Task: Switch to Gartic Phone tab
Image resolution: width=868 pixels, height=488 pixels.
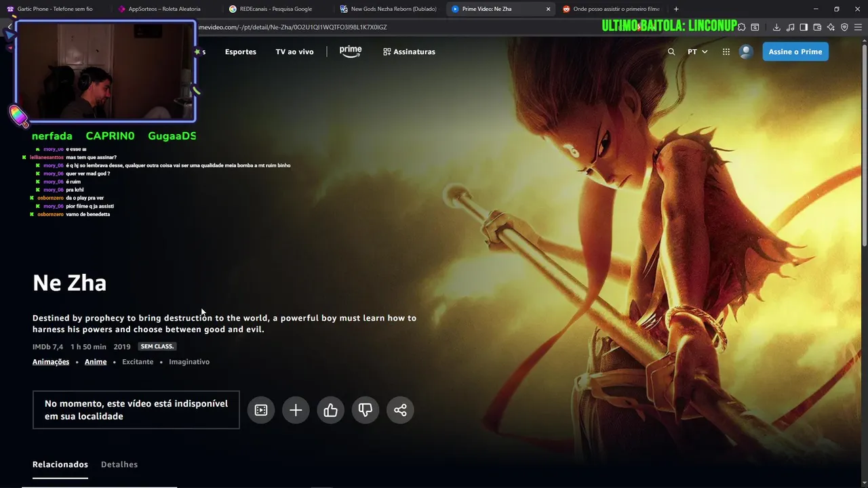Action: click(55, 9)
